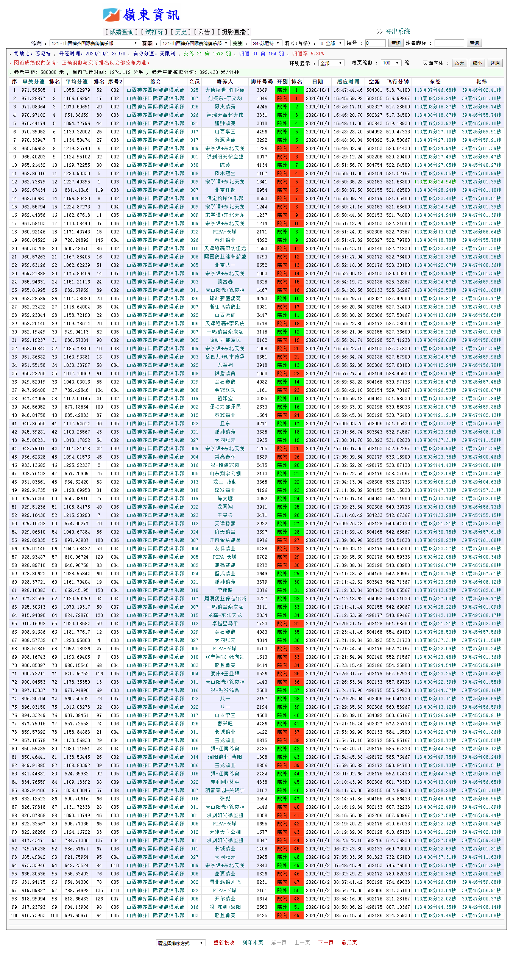Open the 环别显示 dropdown

332,63
